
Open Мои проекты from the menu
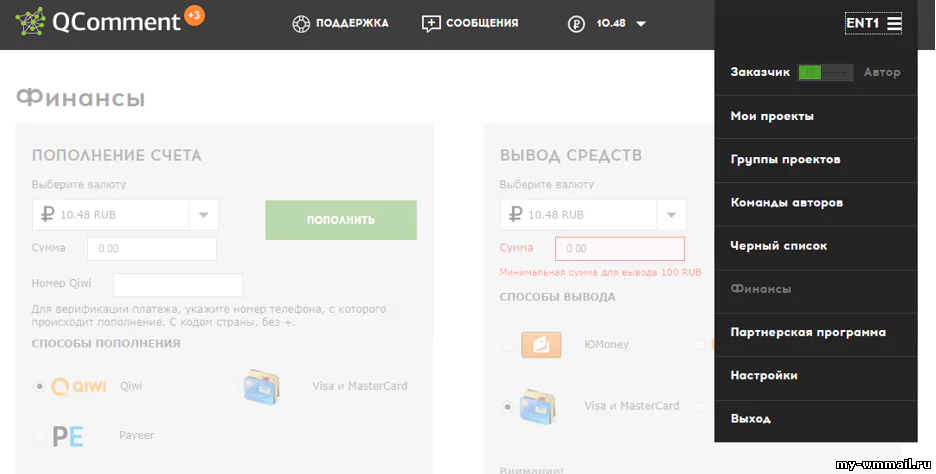[772, 116]
